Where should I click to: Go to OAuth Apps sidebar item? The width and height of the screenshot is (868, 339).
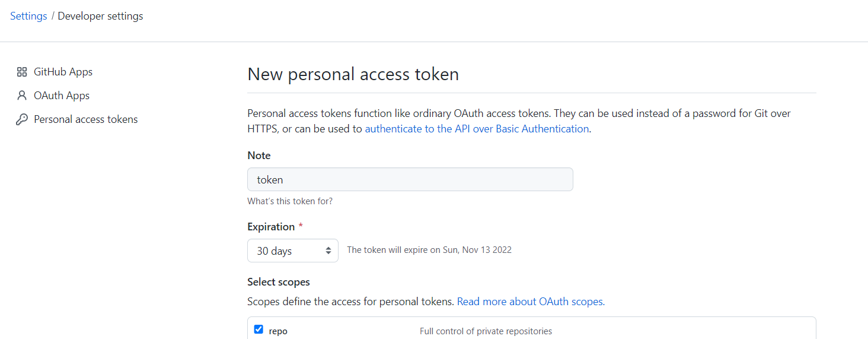point(62,96)
